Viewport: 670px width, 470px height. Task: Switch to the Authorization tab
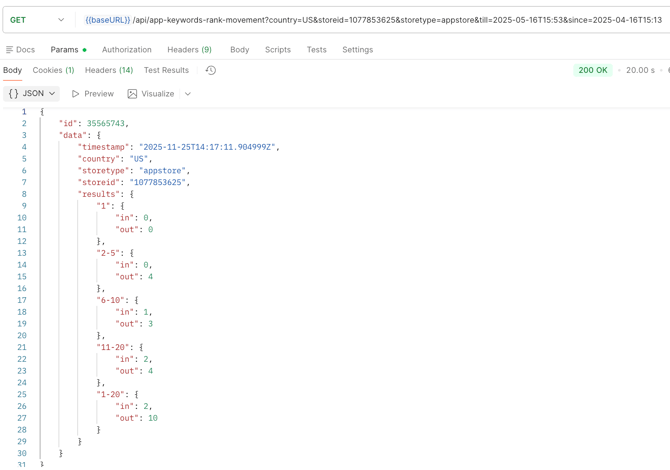pyautogui.click(x=126, y=50)
